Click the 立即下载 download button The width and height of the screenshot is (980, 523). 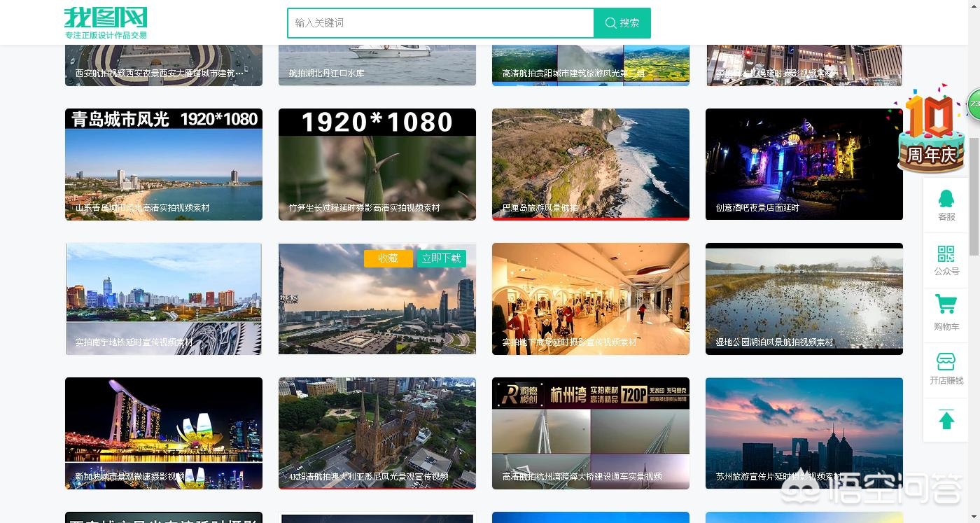click(442, 258)
